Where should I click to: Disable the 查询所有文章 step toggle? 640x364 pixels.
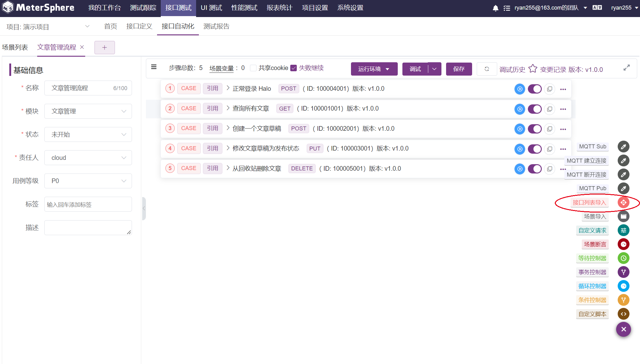click(535, 109)
